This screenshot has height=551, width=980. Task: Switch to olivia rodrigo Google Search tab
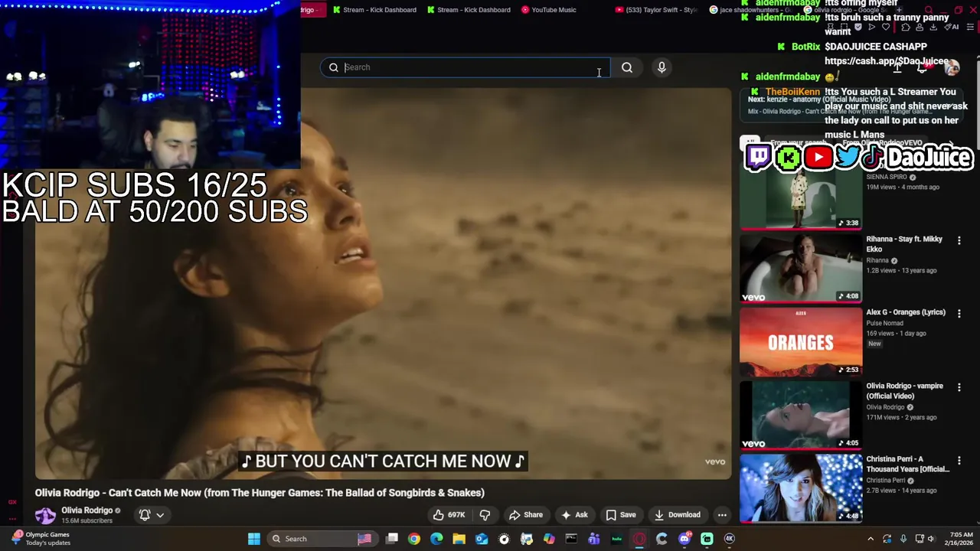pyautogui.click(x=846, y=10)
